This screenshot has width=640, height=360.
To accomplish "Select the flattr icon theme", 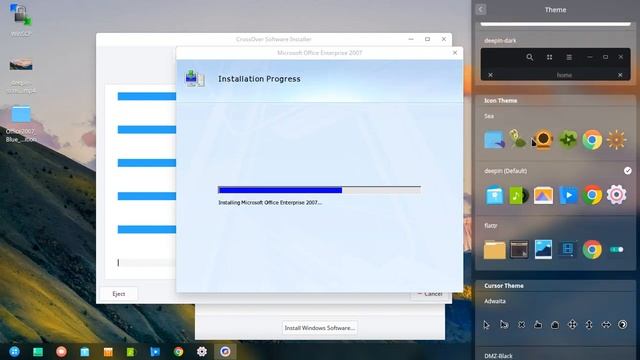I will [555, 243].
